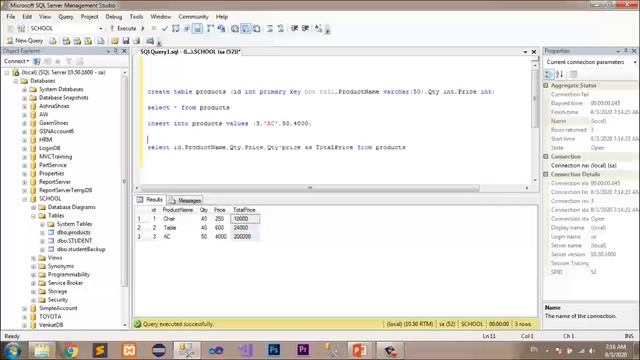Screen dimensions: 640x360
Task: Open Photoshop from the taskbar
Action: point(274,351)
